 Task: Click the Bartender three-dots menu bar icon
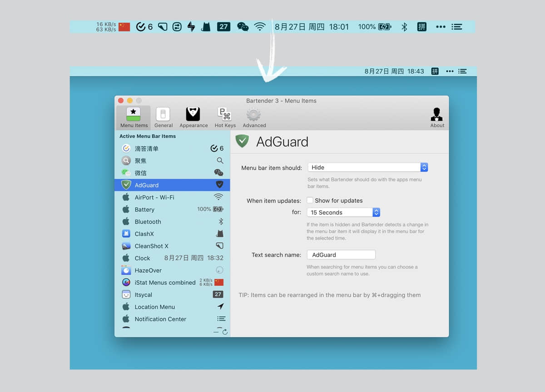[x=450, y=71]
